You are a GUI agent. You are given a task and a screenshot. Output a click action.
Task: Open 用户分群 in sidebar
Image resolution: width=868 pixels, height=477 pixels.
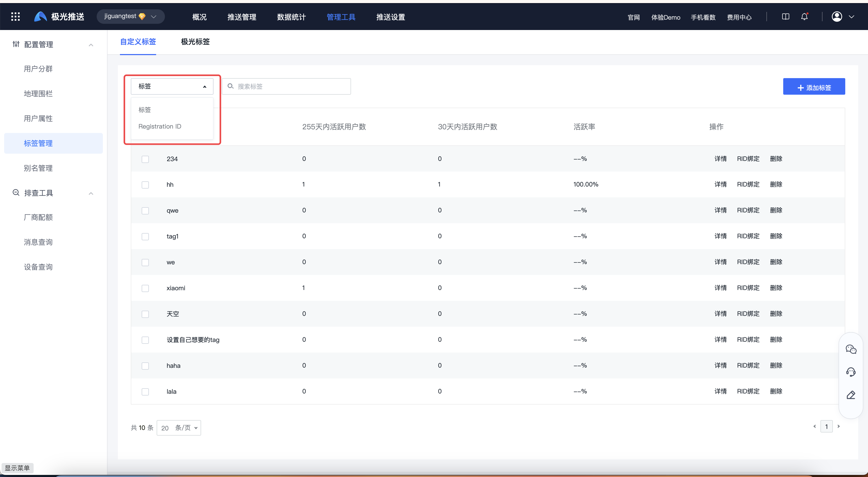pos(38,69)
